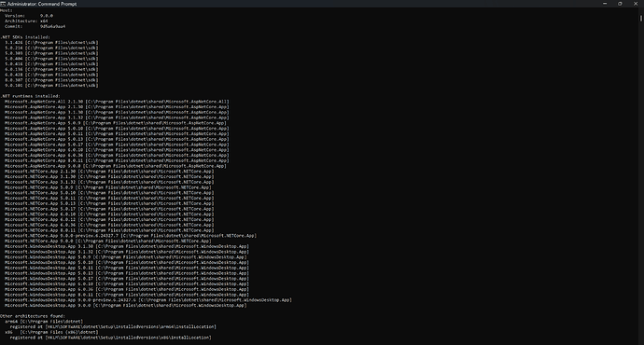Click the Microsoft.NETCore.App 9.0.0 release row
644x345 pixels.
[x=108, y=241]
